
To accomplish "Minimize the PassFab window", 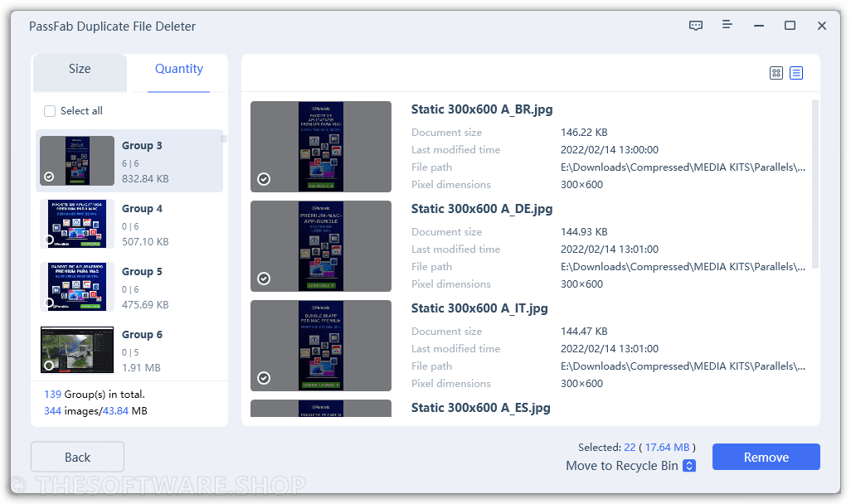I will pyautogui.click(x=759, y=26).
